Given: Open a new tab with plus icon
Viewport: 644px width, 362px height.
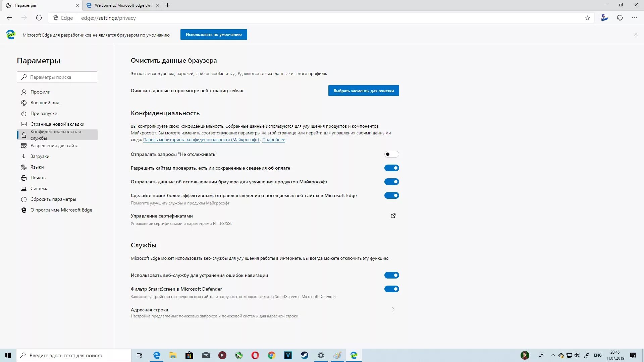Looking at the screenshot, I should 168,5.
